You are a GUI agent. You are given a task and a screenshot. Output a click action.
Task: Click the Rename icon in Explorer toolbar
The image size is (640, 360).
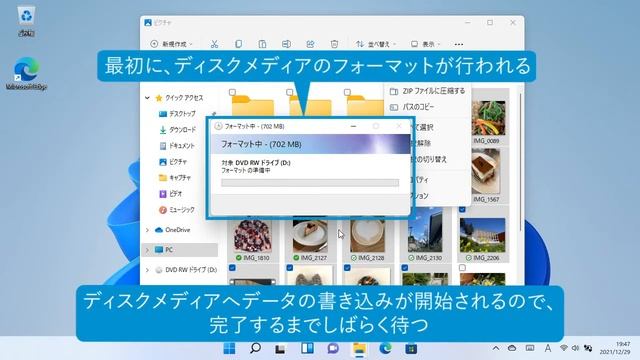click(286, 44)
